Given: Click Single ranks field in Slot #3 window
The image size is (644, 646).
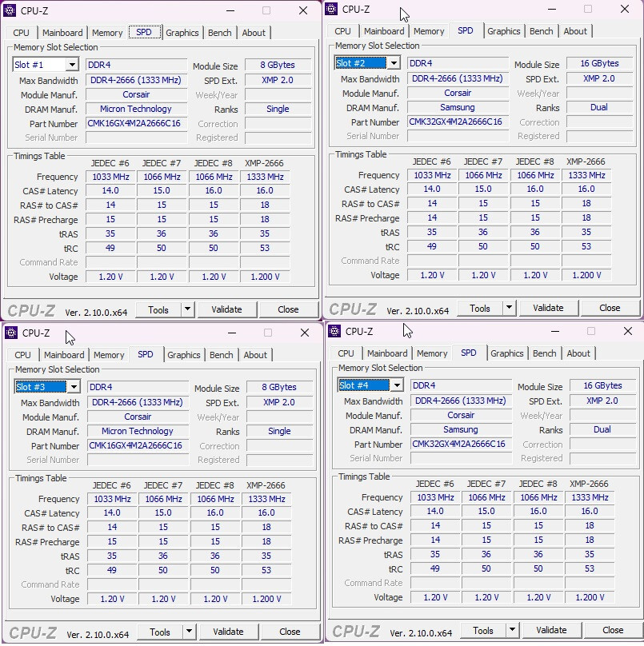Looking at the screenshot, I should click(279, 431).
